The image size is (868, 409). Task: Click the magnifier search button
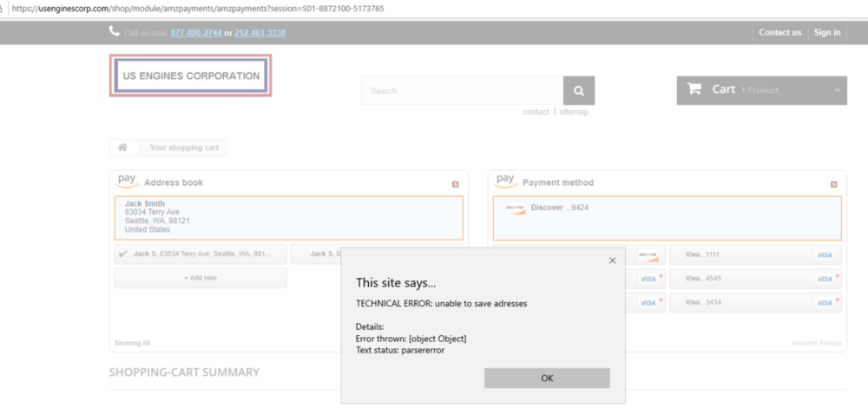coord(579,91)
